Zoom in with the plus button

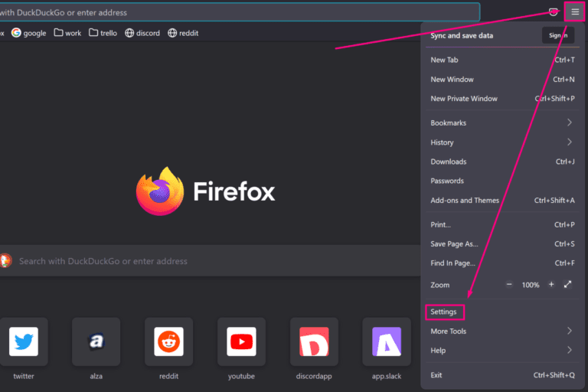point(551,284)
